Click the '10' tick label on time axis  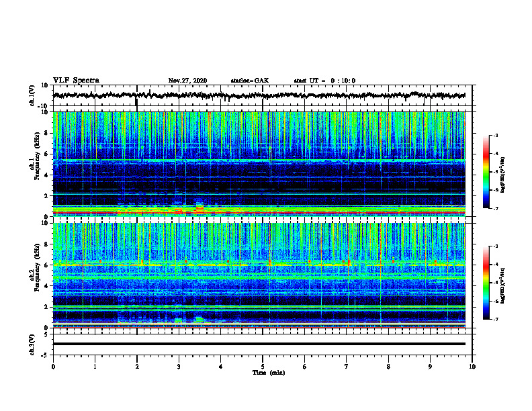[472, 367]
